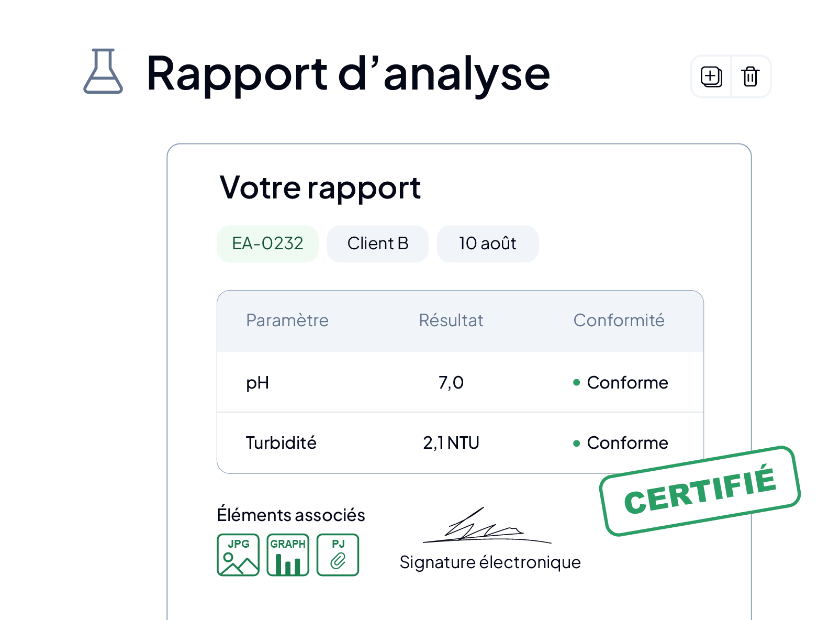
Task: Open the GRAPH chart attachment
Action: 288,555
